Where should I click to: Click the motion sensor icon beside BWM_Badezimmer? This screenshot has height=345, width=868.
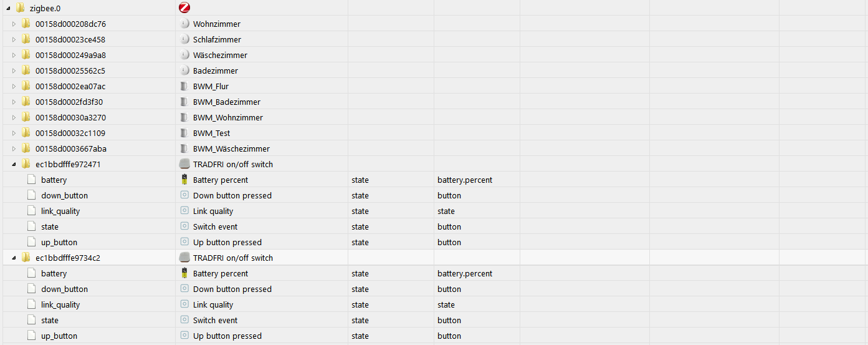click(x=184, y=102)
